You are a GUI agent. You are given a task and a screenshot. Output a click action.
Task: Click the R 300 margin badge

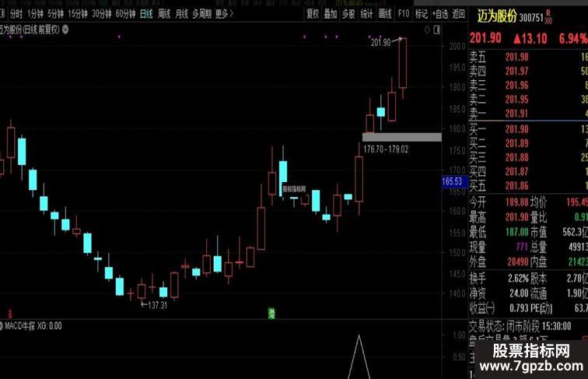click(x=548, y=17)
